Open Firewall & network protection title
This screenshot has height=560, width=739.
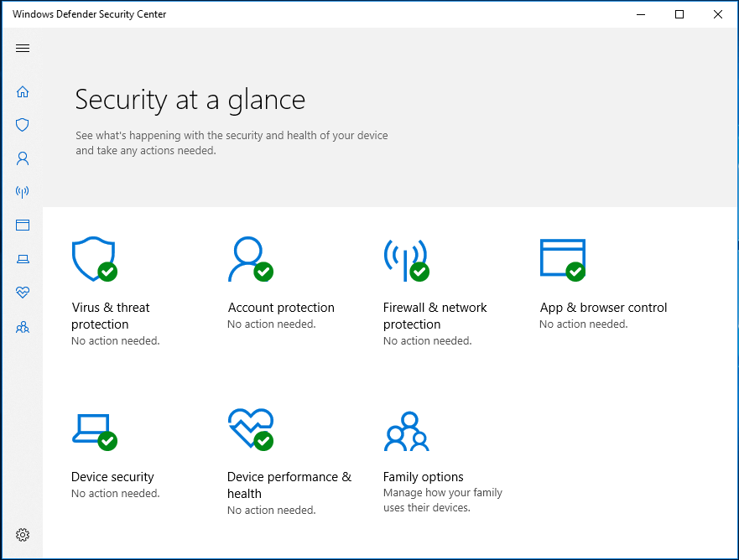435,316
